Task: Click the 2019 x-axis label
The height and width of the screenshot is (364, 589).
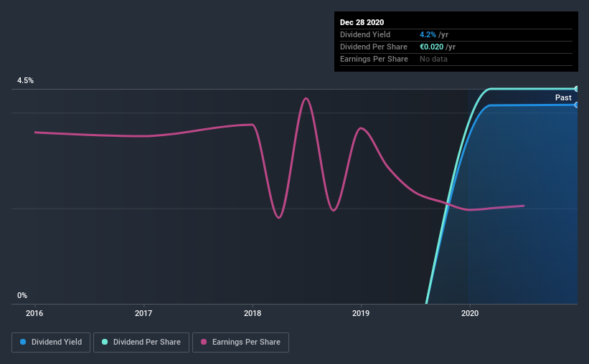Action: (x=361, y=313)
